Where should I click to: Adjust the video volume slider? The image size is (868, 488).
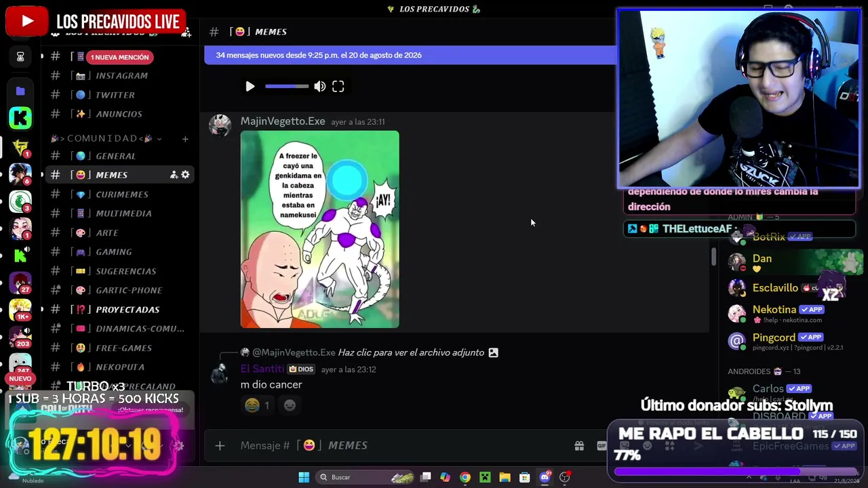click(x=287, y=86)
